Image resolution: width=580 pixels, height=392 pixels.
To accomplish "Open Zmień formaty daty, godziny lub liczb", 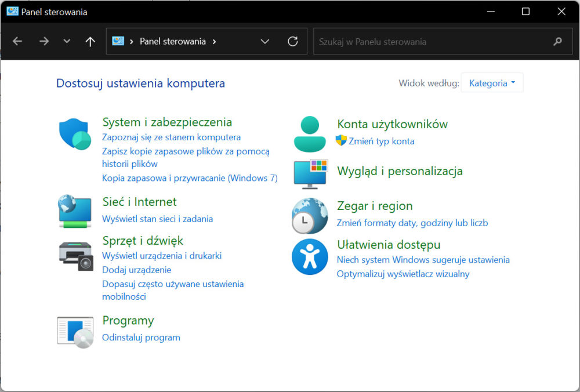I will coord(412,223).
